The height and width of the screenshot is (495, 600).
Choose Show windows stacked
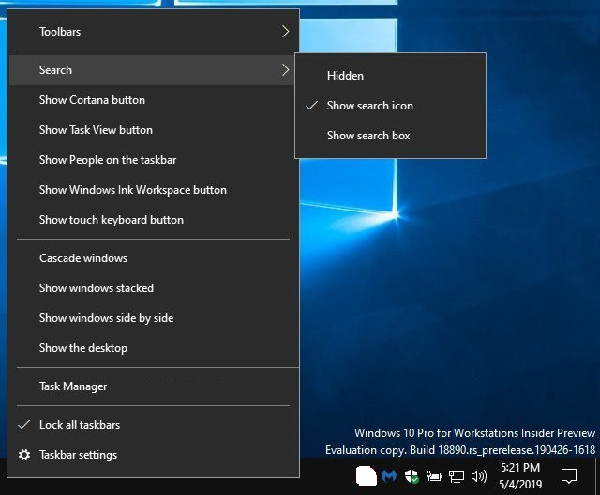pyautogui.click(x=153, y=288)
